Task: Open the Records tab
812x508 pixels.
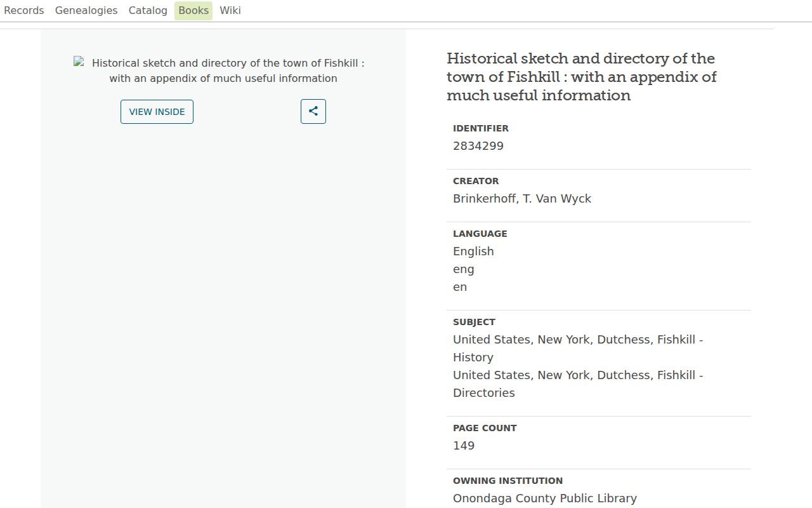Action: pyautogui.click(x=24, y=10)
